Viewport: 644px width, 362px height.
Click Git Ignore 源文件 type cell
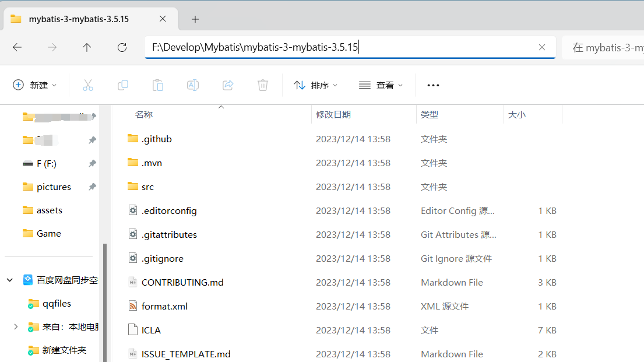point(456,258)
